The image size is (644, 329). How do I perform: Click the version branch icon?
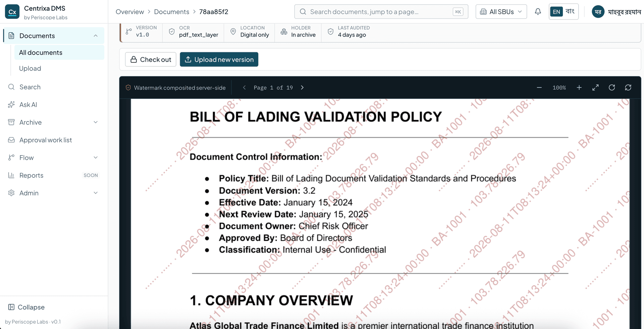tap(128, 32)
